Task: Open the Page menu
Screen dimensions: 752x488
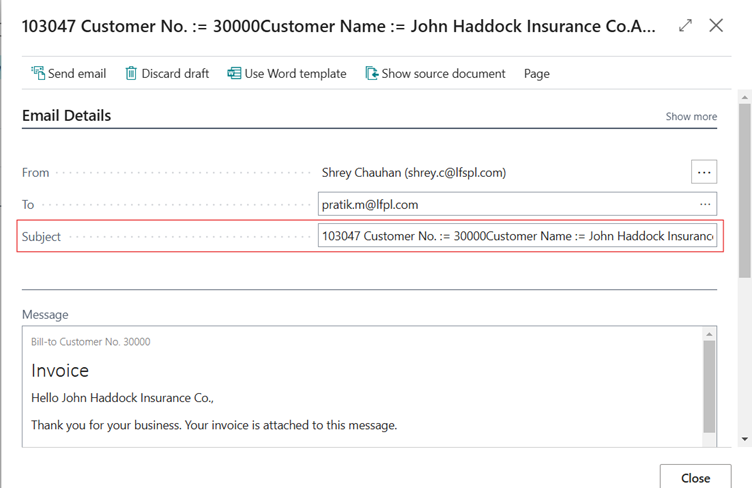Action: [x=537, y=74]
